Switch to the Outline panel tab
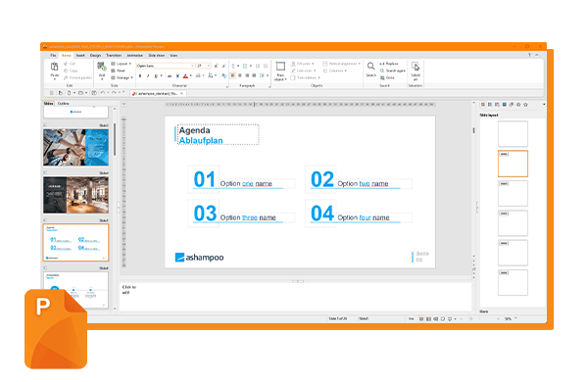Screen dimensions: 588x382 [63, 104]
